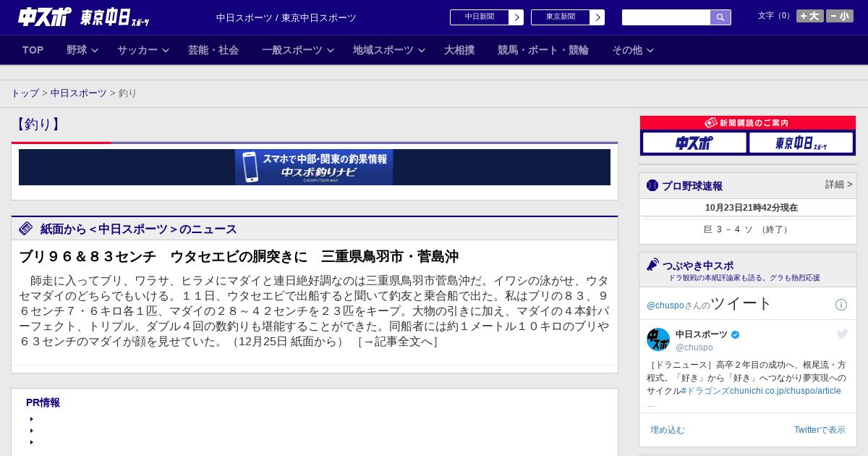The height and width of the screenshot is (456, 868).
Task: Open the 中スポ釣りナビ banner
Action: 314,167
